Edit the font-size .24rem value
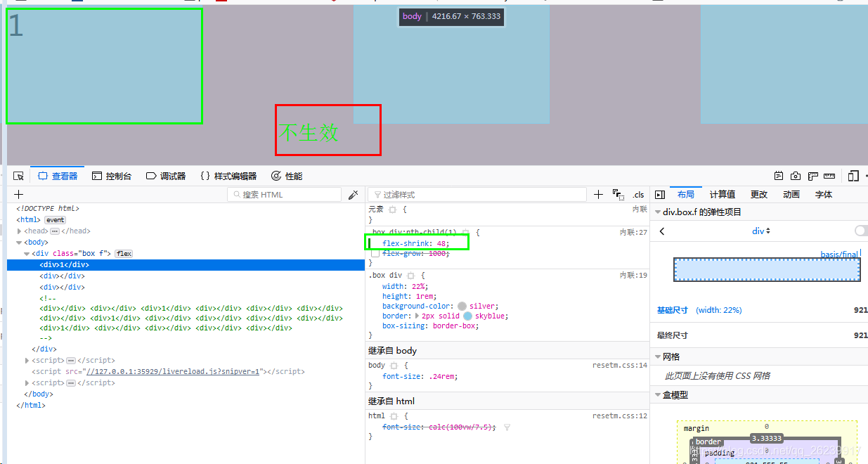 [440, 377]
